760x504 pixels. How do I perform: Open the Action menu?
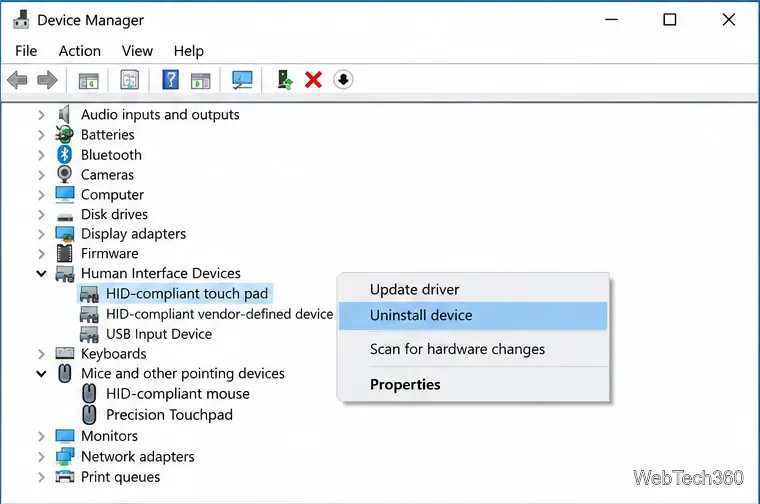[x=80, y=51]
